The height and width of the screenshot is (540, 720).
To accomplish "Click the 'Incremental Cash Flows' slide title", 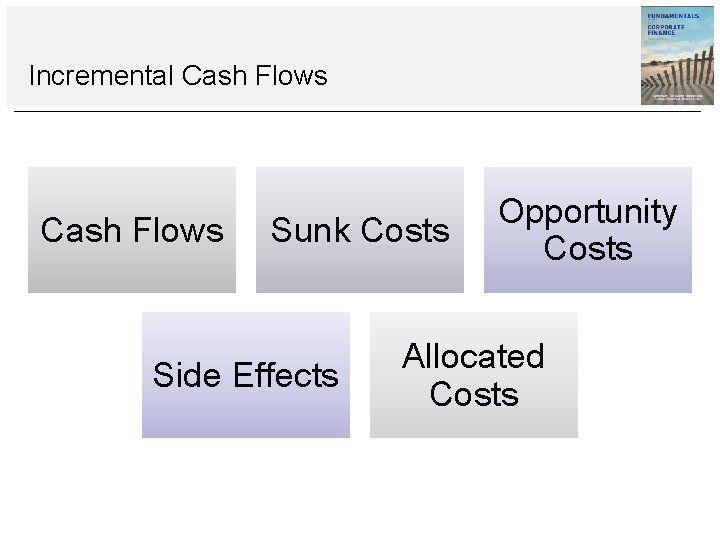I will 178,76.
